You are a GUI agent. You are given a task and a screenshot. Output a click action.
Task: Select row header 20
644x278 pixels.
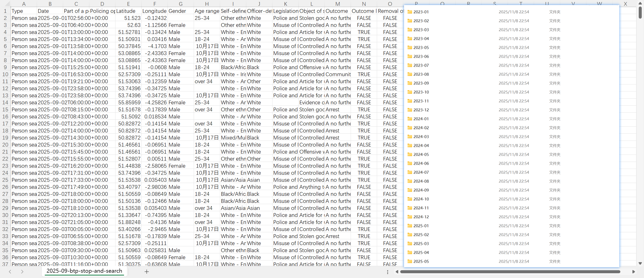(5, 145)
